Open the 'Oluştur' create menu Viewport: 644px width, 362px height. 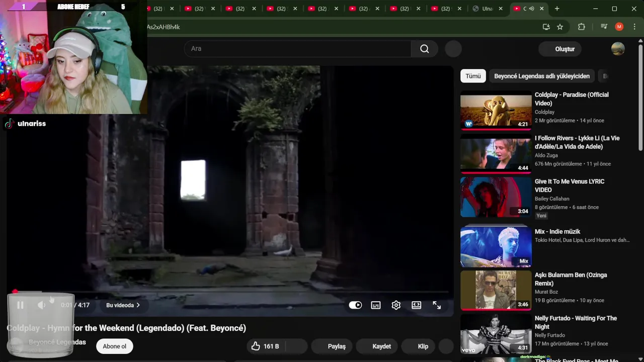pyautogui.click(x=560, y=49)
